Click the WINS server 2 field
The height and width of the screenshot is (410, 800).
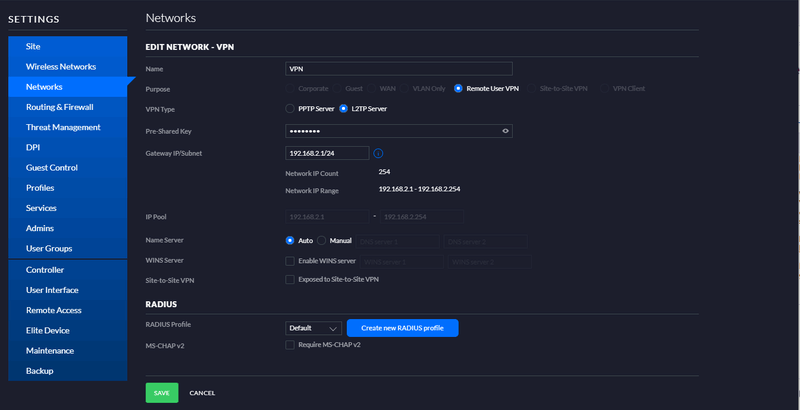click(490, 262)
